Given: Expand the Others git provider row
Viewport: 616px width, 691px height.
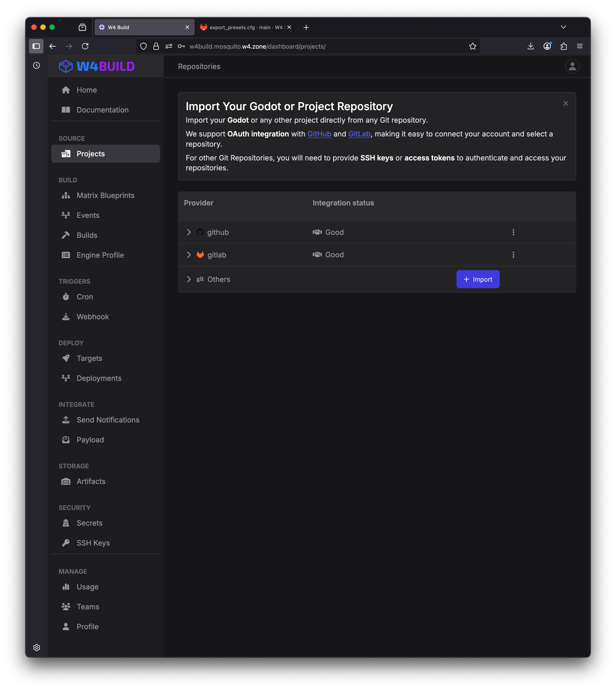Looking at the screenshot, I should pos(189,279).
